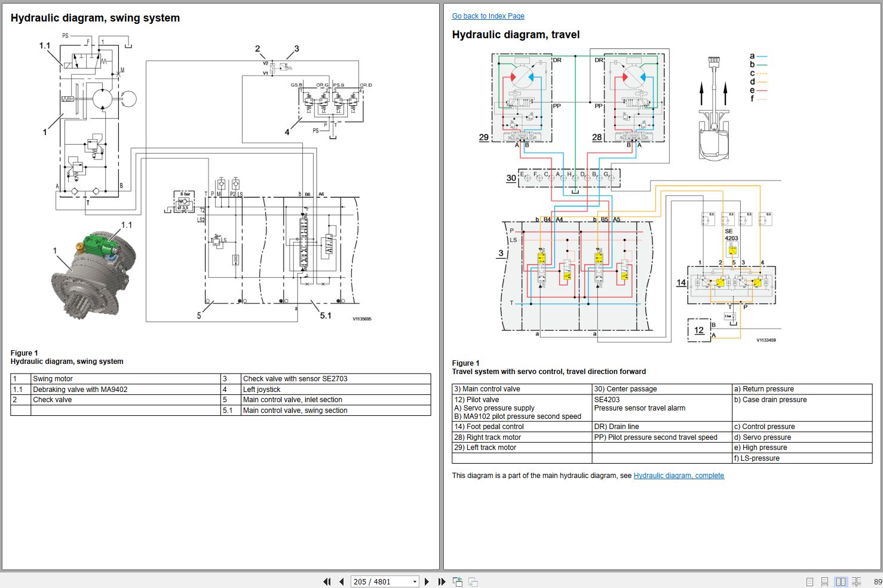Jump to the last page
883x588 pixels.
coord(441,581)
